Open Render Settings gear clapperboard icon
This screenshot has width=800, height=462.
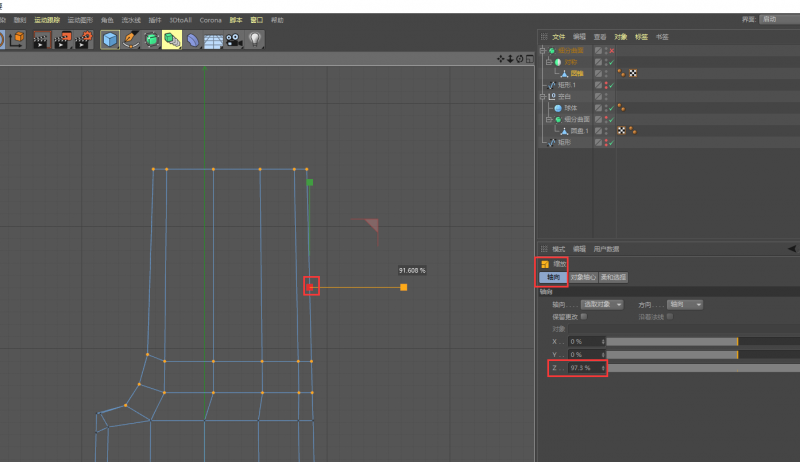click(x=83, y=39)
